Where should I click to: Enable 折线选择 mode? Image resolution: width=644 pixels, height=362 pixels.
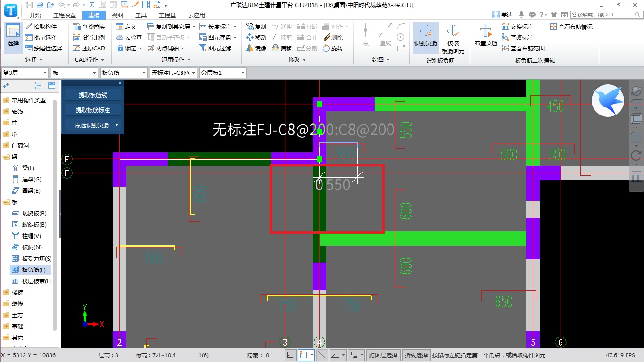(x=416, y=355)
